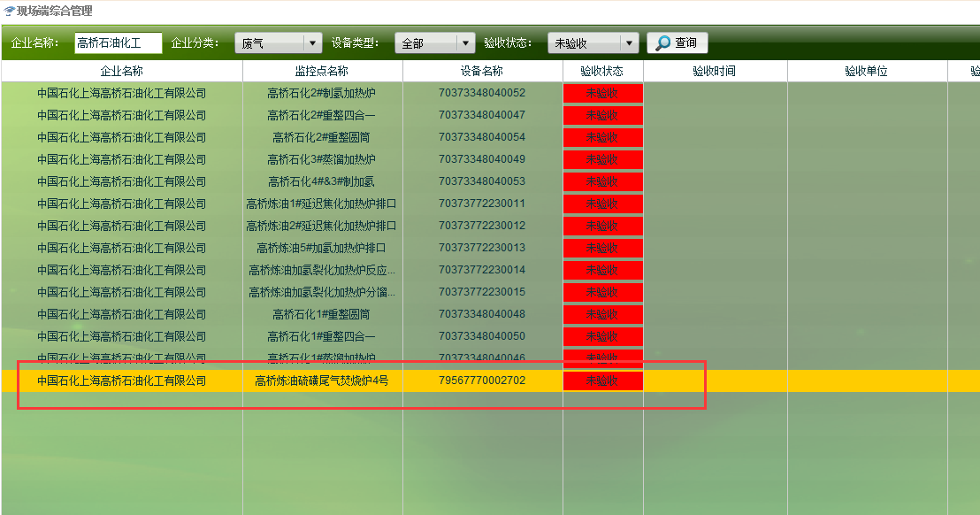The width and height of the screenshot is (980, 515).
Task: Click 未验收 status in 高桥石化1#重整四合一 row
Action: click(602, 336)
